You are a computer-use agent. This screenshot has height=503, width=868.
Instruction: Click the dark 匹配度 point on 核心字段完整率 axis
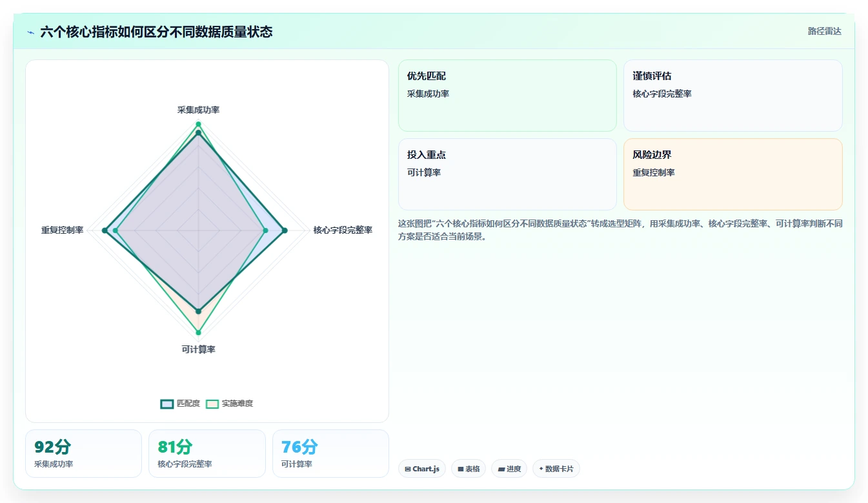pos(285,231)
